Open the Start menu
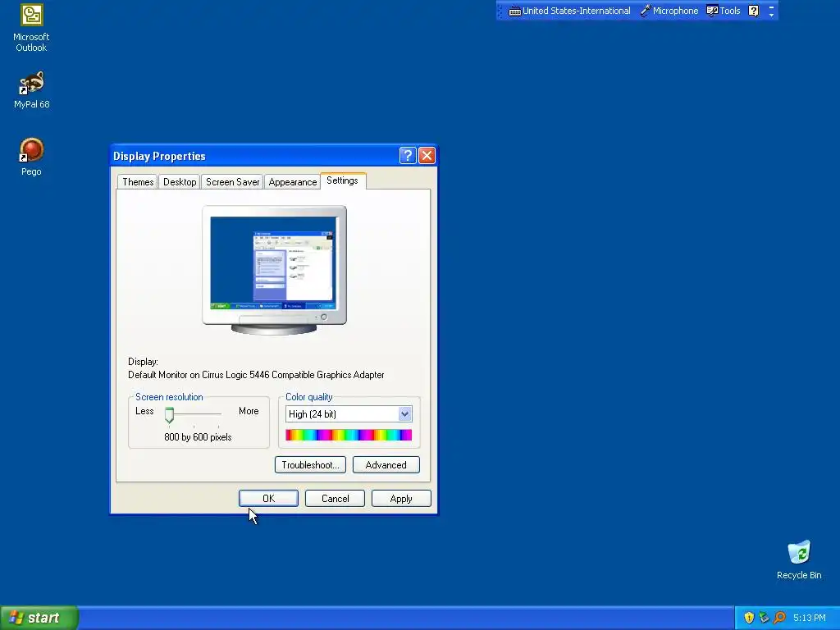The height and width of the screenshot is (630, 840). (39, 619)
